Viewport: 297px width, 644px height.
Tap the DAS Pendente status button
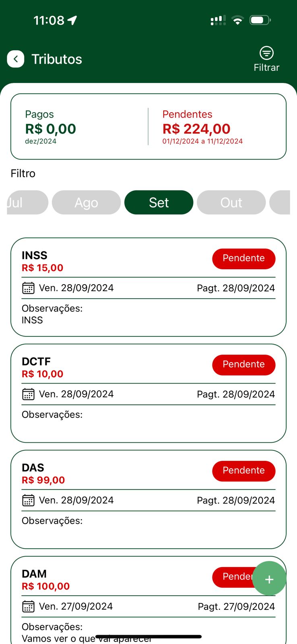(x=243, y=471)
